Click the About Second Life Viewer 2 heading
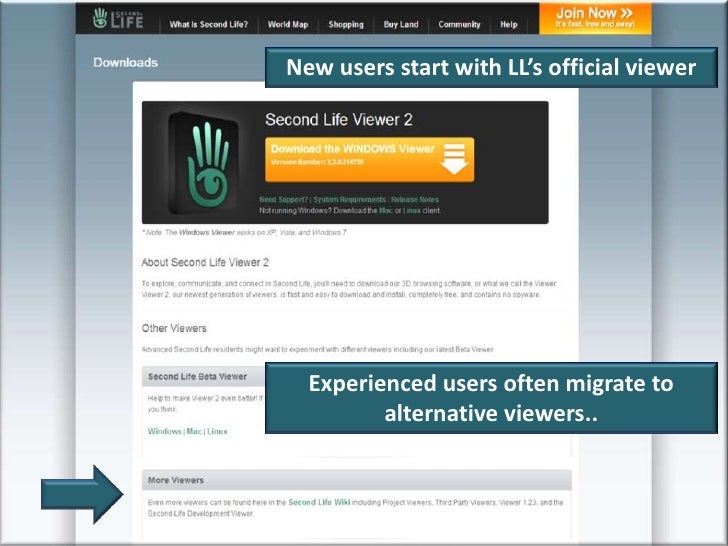 (205, 262)
